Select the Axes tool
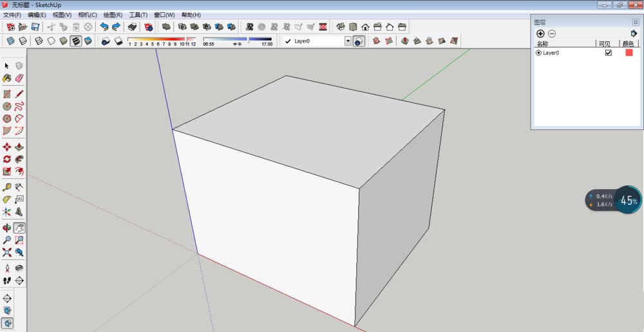This screenshot has width=644, height=332. pyautogui.click(x=7, y=212)
